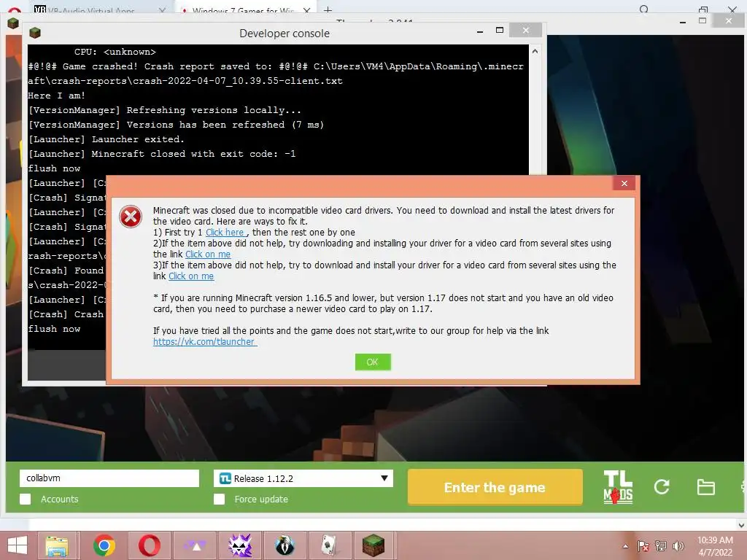
Task: Click Developer console grass block icon
Action: 35,33
